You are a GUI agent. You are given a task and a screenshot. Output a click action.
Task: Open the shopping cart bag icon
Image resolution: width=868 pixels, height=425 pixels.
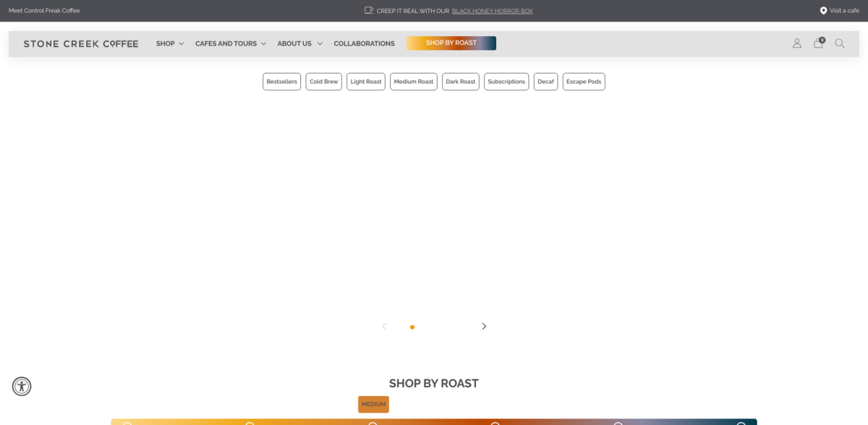tap(818, 43)
